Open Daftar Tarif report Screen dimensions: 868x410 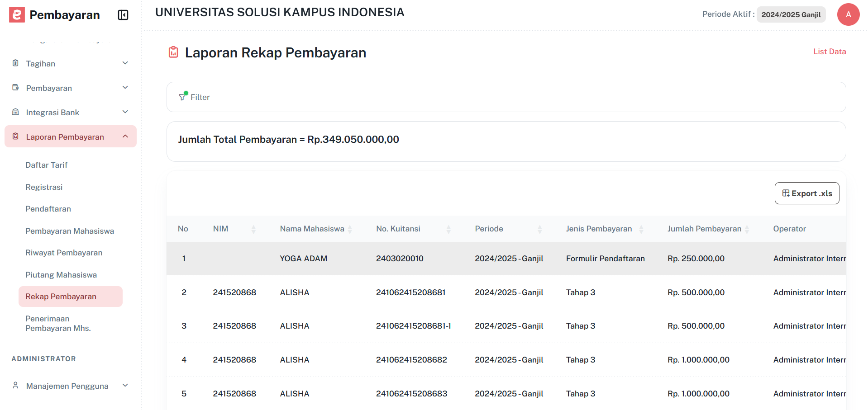(47, 165)
